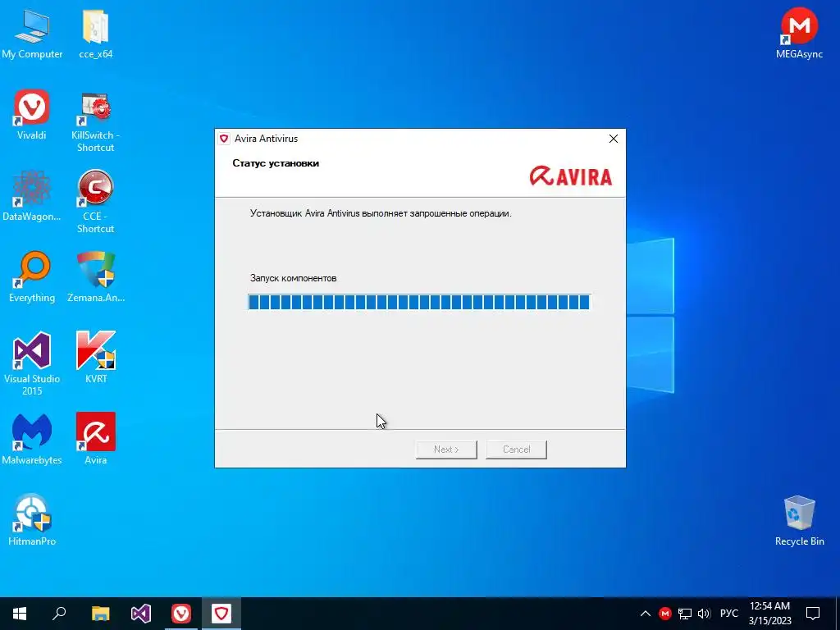Image resolution: width=840 pixels, height=630 pixels.
Task: Click the "Запуск компонентов" status text
Action: (x=293, y=278)
